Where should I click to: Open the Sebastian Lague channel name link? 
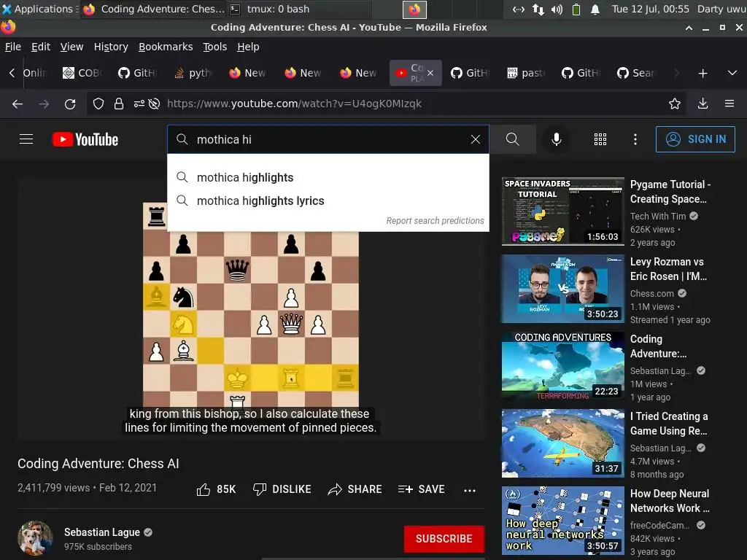click(102, 532)
